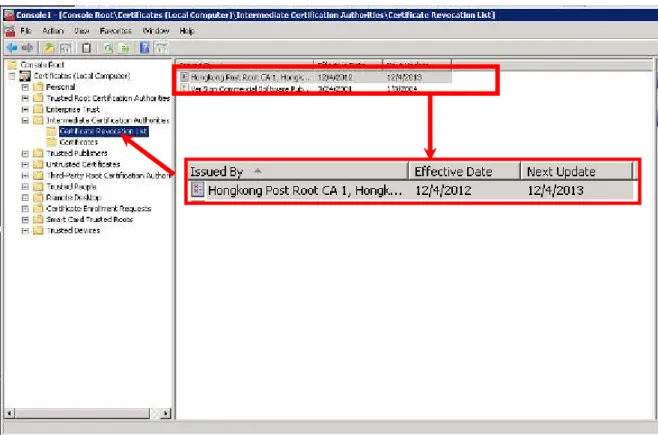Click the Back arrow toolbar icon
Viewport: 658px width, 435px height.
click(x=12, y=48)
